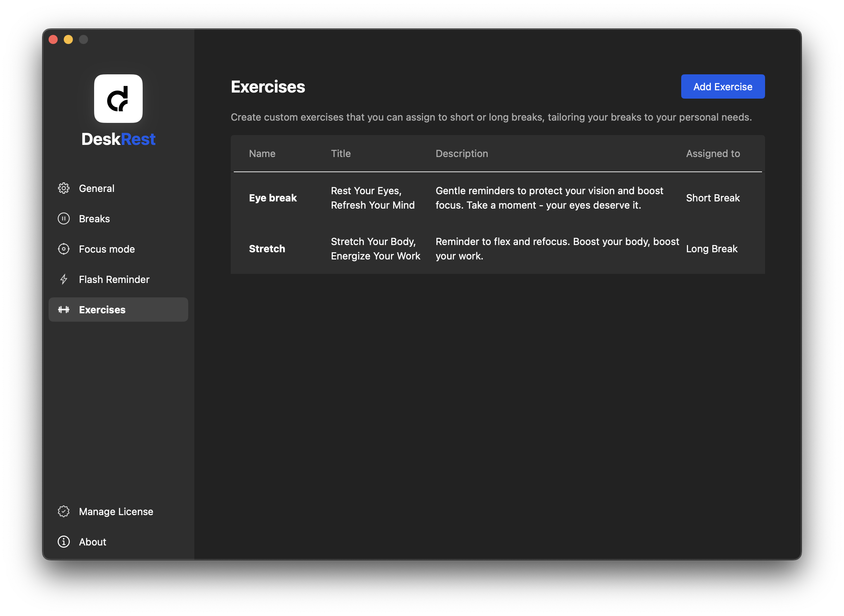
Task: Go to Focus mode settings
Action: coord(107,249)
